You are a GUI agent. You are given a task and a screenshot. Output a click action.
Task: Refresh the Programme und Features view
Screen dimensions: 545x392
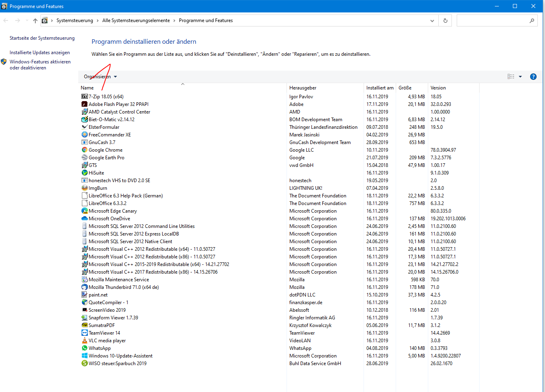coord(445,20)
